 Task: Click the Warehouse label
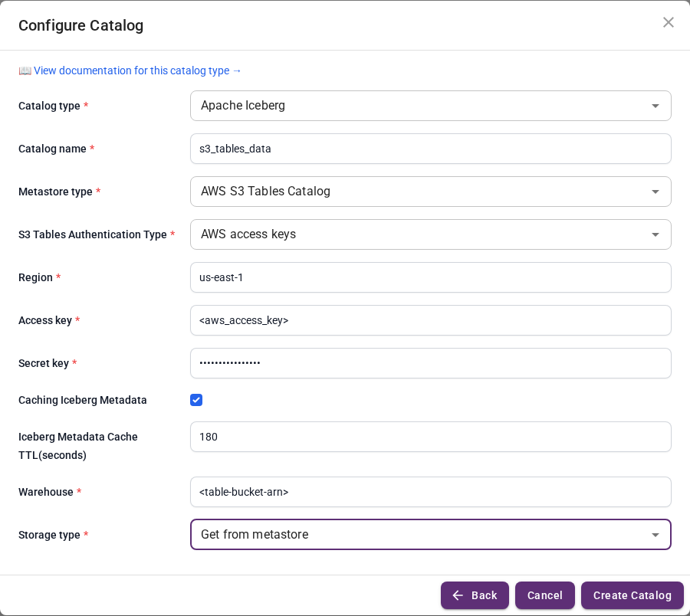(x=46, y=492)
